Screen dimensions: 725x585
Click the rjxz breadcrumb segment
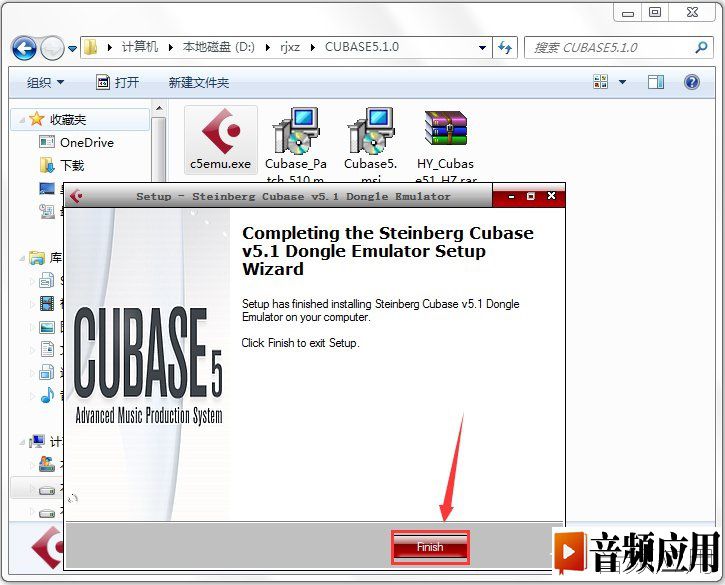tap(290, 47)
